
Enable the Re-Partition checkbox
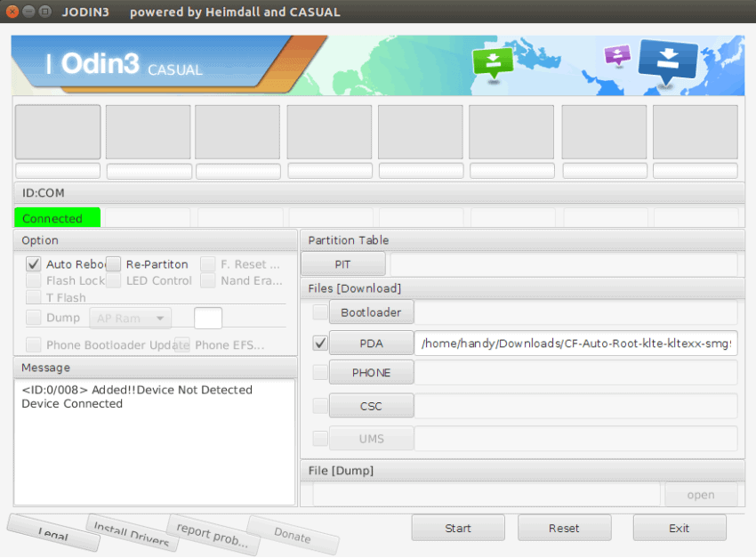click(113, 264)
